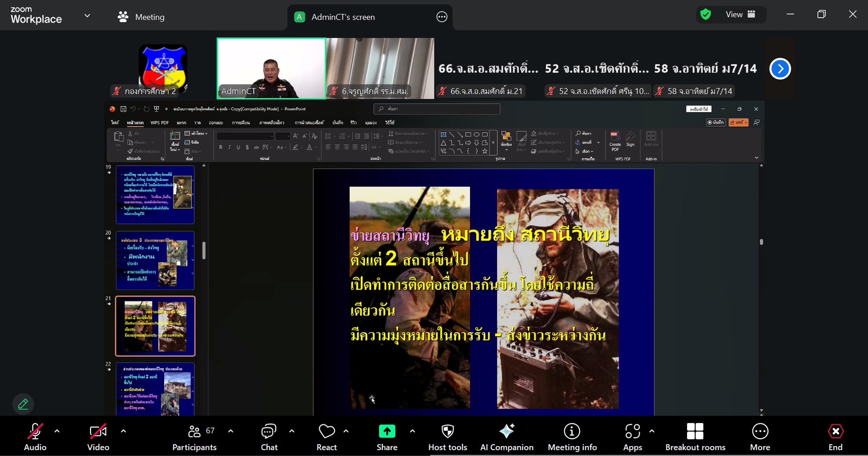The width and height of the screenshot is (868, 456).
Task: Unmute microphone with Audio button
Action: [x=35, y=437]
